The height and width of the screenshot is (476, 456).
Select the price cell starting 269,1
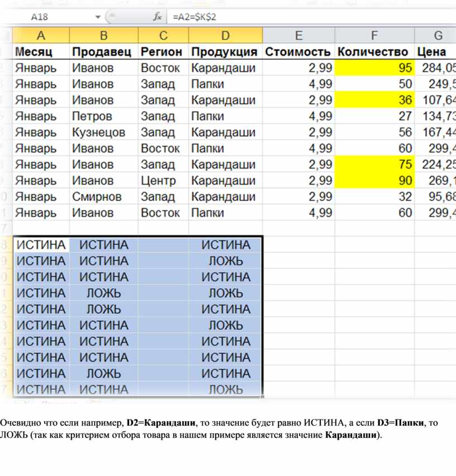(x=435, y=180)
